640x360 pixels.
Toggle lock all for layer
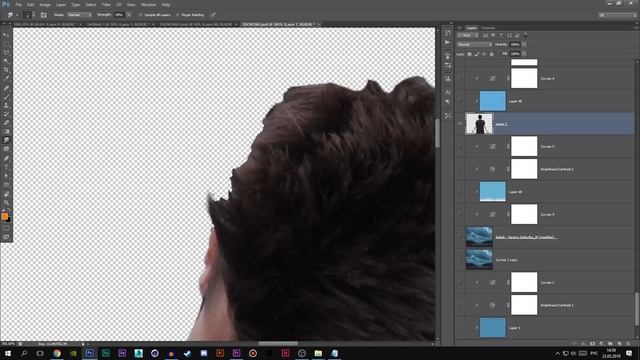[492, 54]
